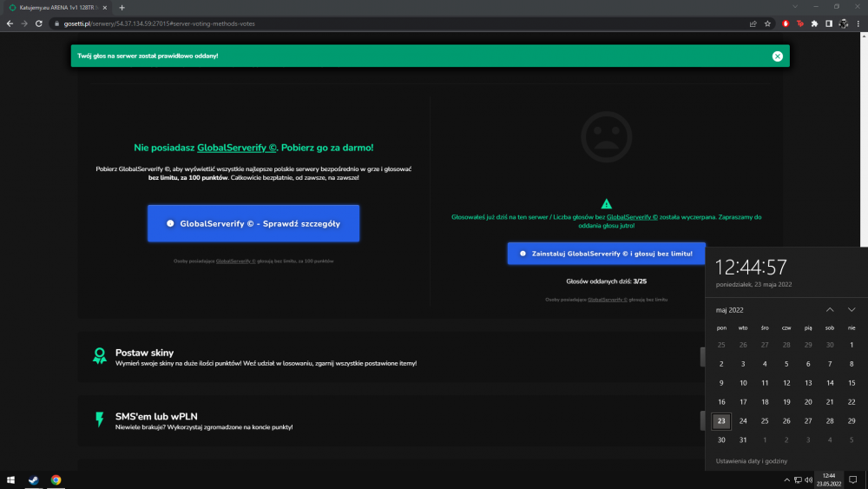
Task: Bookmark this page with star icon
Action: [767, 23]
